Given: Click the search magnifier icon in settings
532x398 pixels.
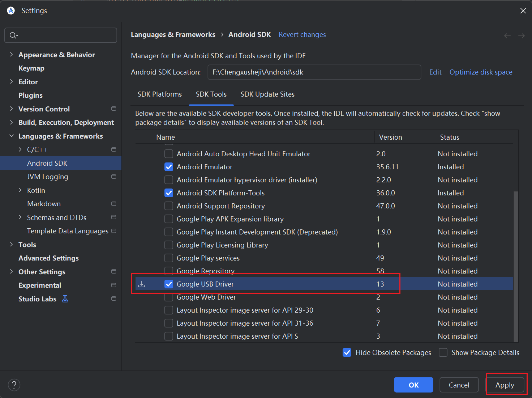Looking at the screenshot, I should coord(13,35).
